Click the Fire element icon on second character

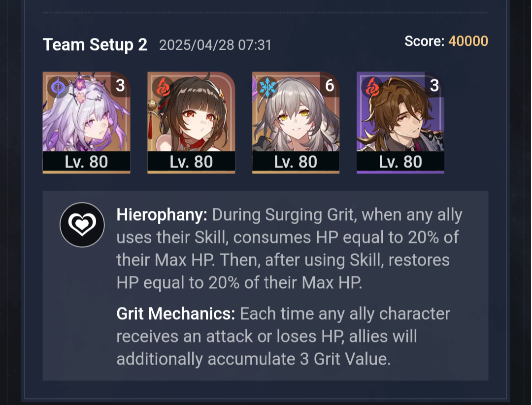pyautogui.click(x=163, y=87)
